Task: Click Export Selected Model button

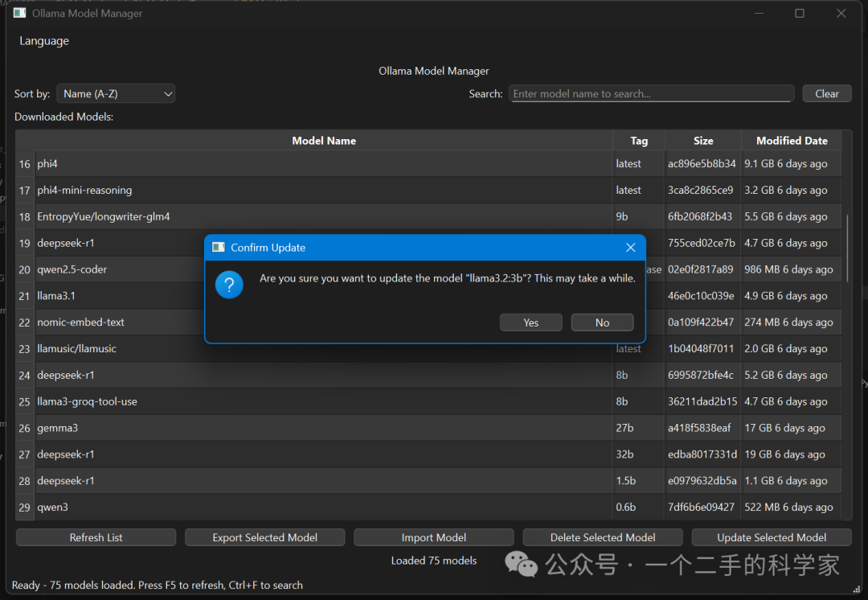Action: [x=264, y=537]
